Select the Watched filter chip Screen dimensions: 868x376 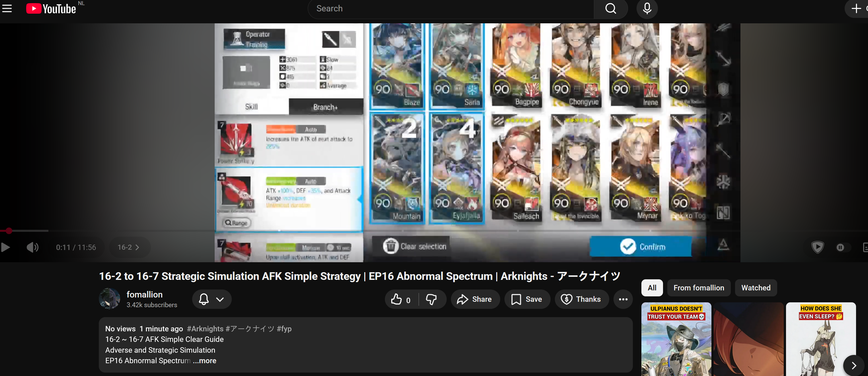coord(756,288)
